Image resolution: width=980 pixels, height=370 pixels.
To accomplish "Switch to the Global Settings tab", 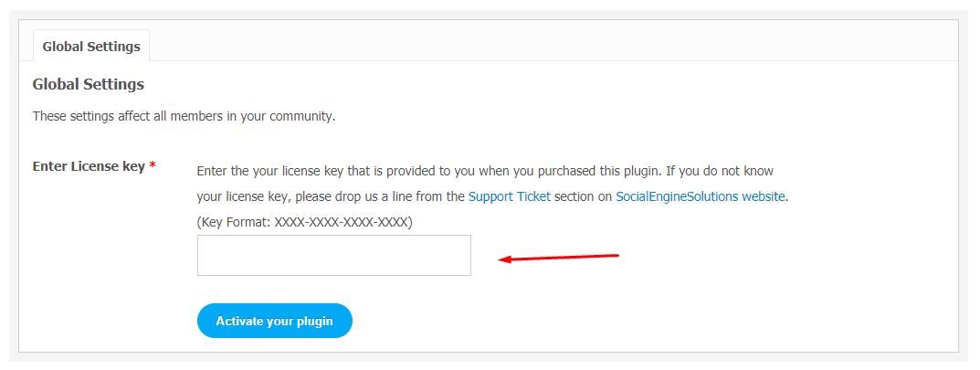I will 91,47.
